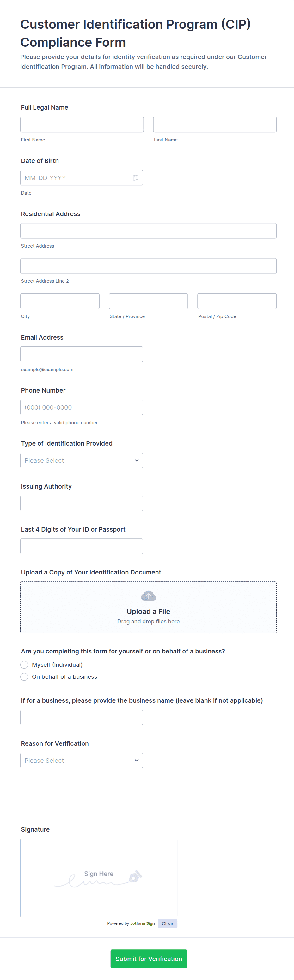Screen dimensions: 294x980
Task: Select the Street Address input box
Action: pyautogui.click(x=148, y=231)
